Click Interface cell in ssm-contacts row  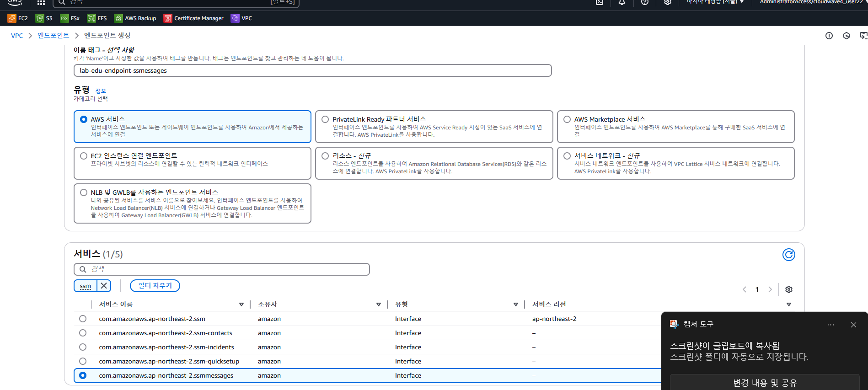pos(408,333)
